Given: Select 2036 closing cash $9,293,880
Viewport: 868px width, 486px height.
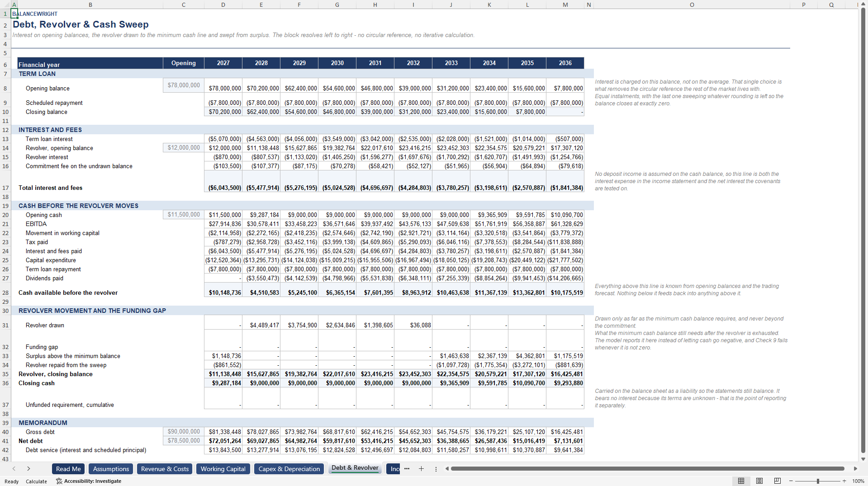Looking at the screenshot, I should pyautogui.click(x=565, y=383).
